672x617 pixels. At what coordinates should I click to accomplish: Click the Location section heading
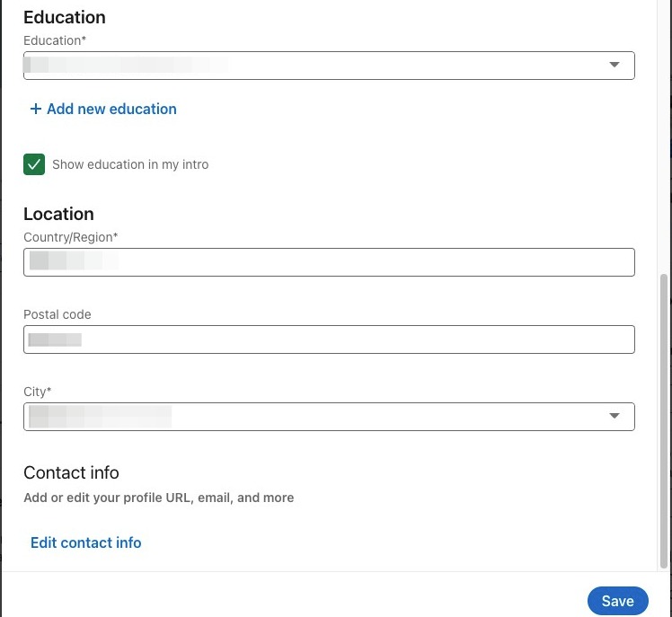[58, 214]
